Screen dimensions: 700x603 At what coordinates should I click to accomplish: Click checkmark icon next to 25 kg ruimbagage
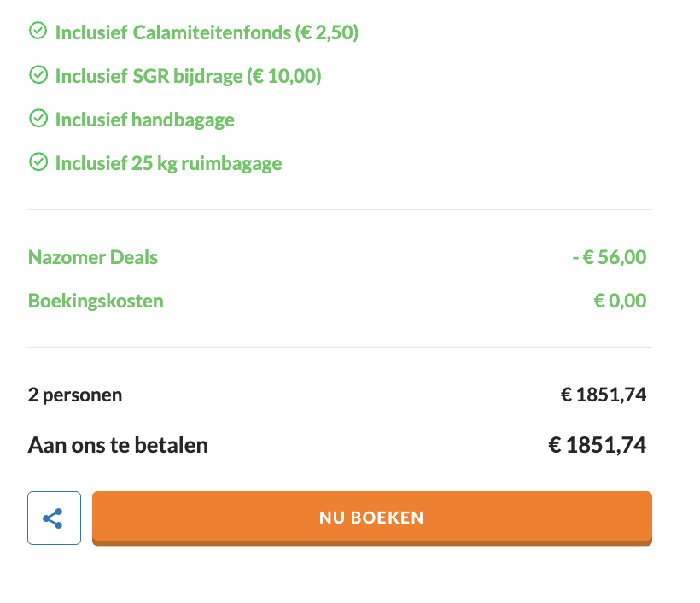coord(38,161)
